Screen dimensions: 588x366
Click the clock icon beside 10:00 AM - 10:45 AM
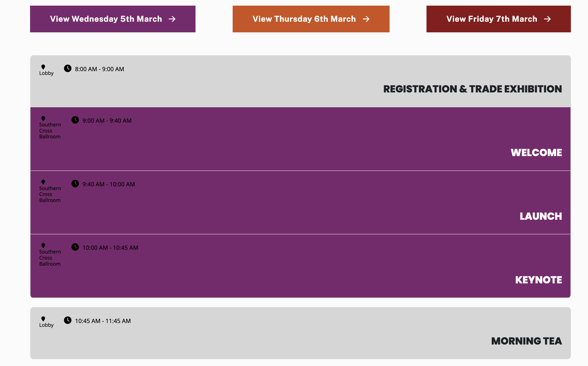point(75,247)
